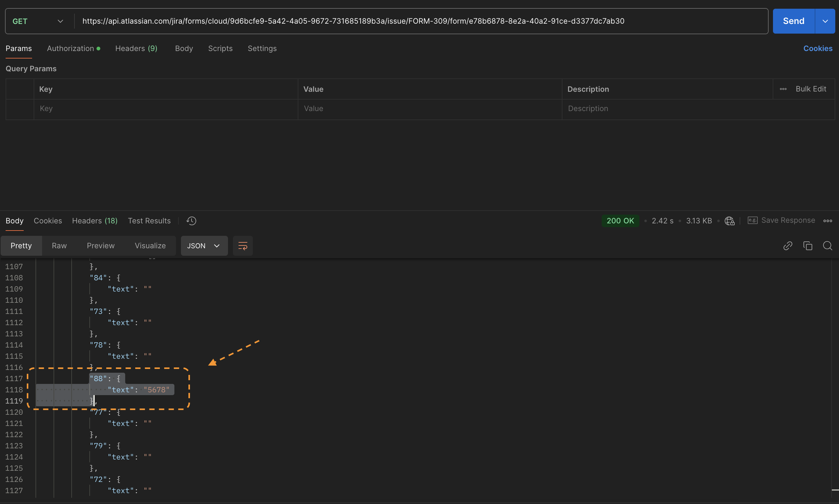The height and width of the screenshot is (504, 839).
Task: Select the Preview response view
Action: pyautogui.click(x=101, y=246)
